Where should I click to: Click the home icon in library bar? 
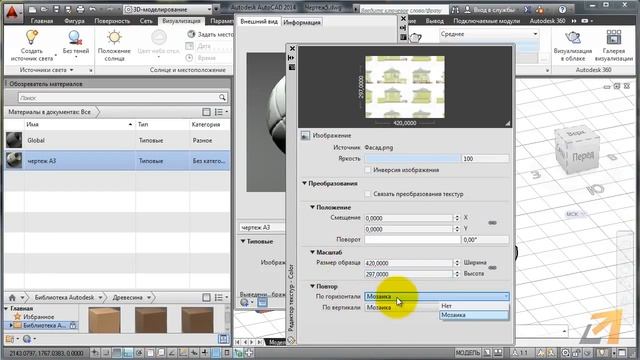[12, 298]
